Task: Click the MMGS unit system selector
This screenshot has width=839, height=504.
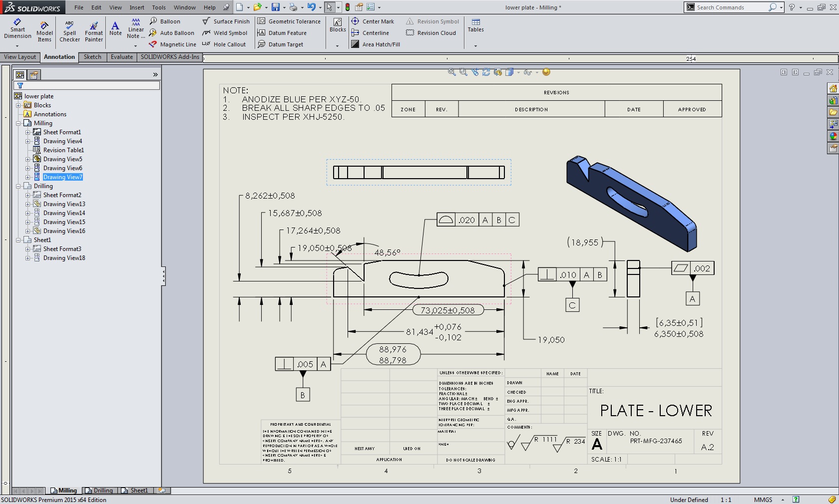Action: (763, 500)
